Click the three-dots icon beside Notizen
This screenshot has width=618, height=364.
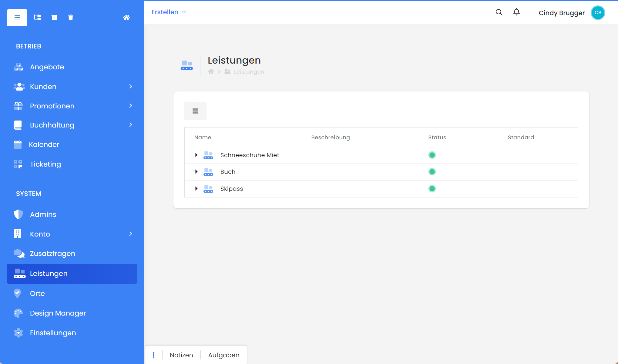pos(154,355)
